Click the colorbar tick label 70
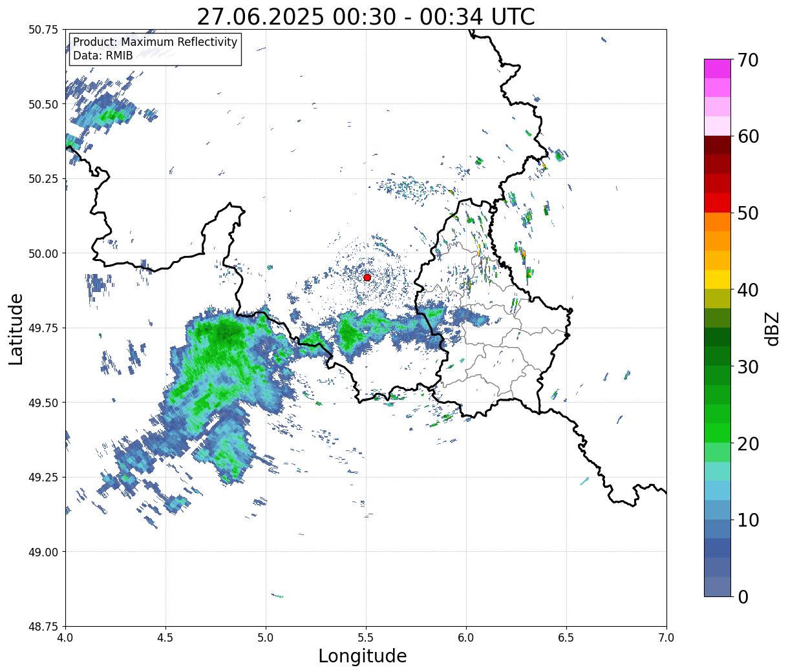Image resolution: width=788 pixels, height=672 pixels. click(747, 60)
